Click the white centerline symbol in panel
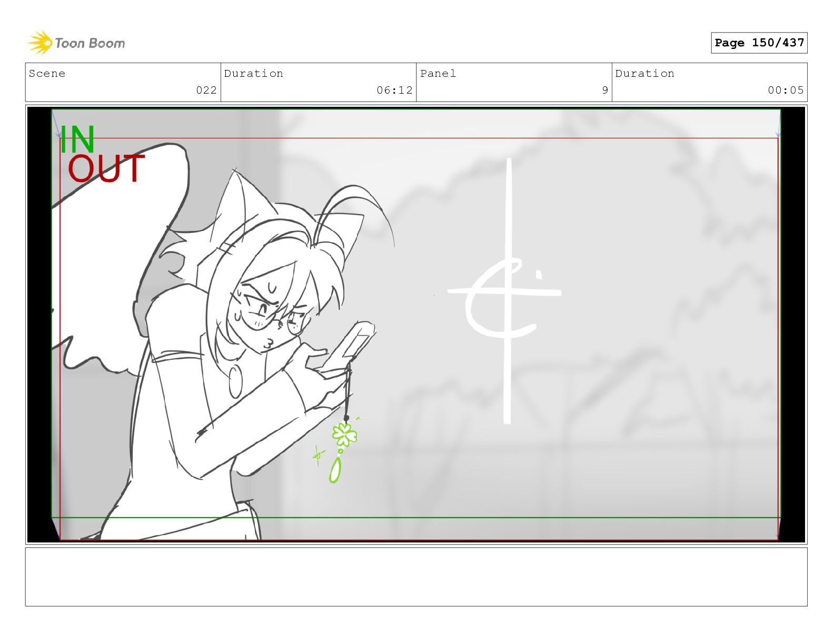 pos(504,291)
